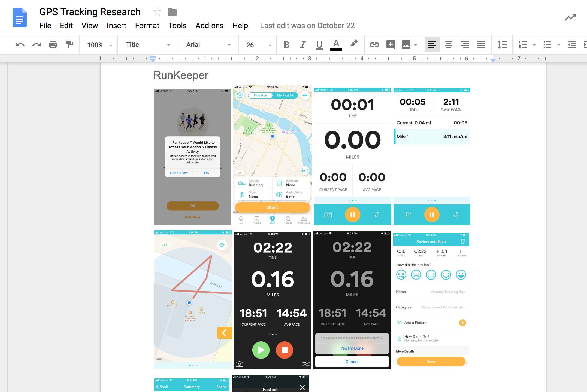
Task: Select the 00:01 timer screenshot
Action: pyautogui.click(x=353, y=156)
